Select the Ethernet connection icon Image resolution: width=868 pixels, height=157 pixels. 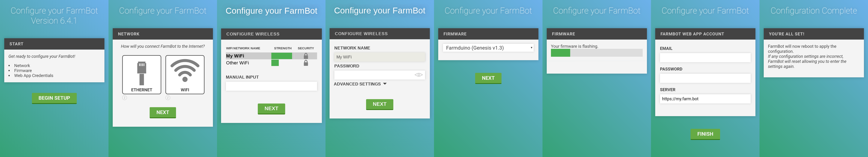[x=141, y=74]
